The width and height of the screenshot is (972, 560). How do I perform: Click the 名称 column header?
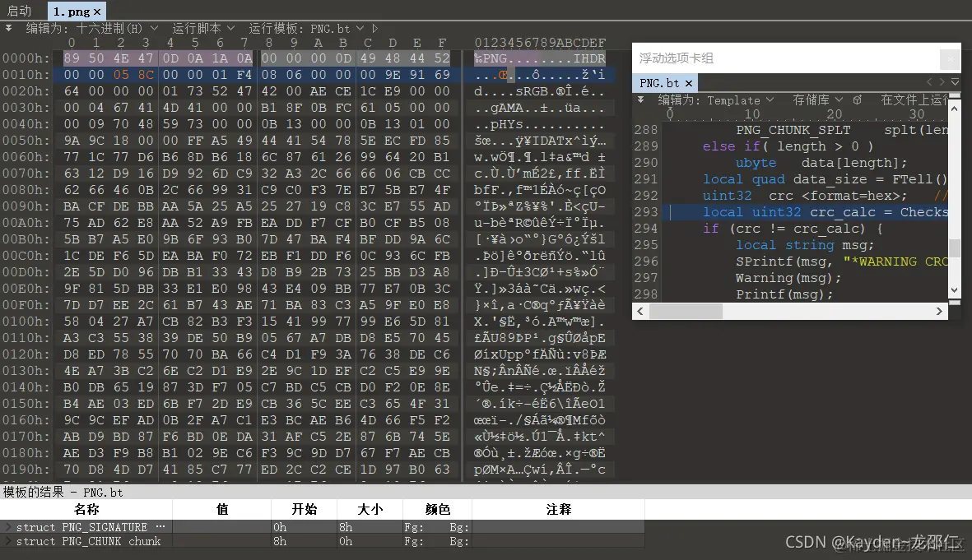pyautogui.click(x=86, y=509)
